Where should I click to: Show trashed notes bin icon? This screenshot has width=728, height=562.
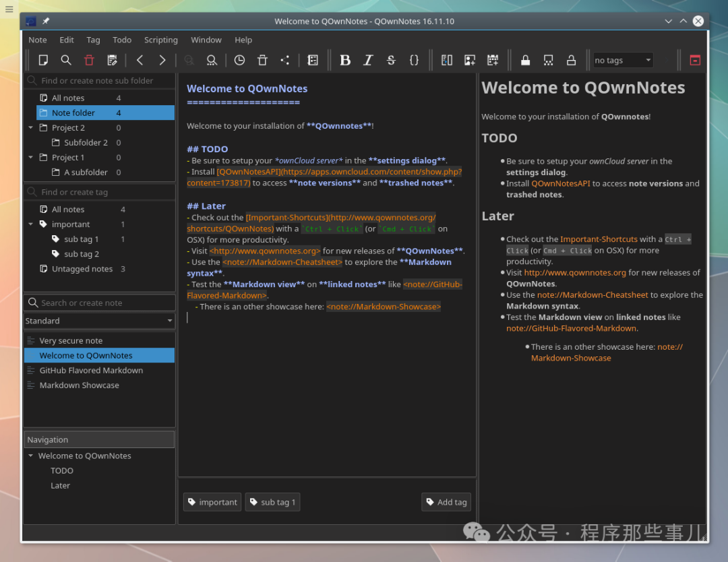[262, 60]
